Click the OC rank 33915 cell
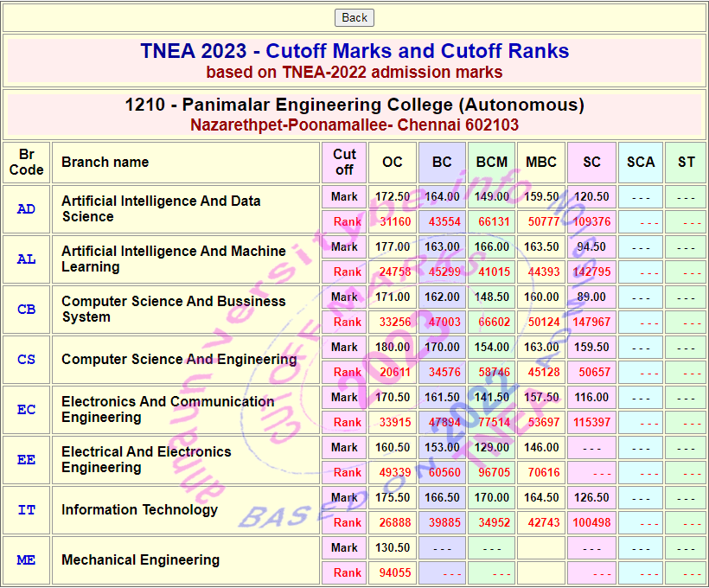The height and width of the screenshot is (588, 709). coord(393,423)
